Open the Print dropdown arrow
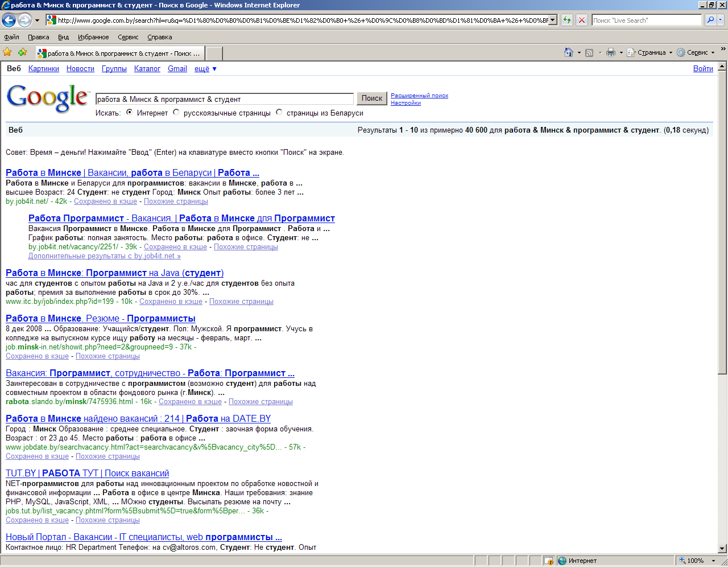Image resolution: width=728 pixels, height=568 pixels. (x=621, y=52)
